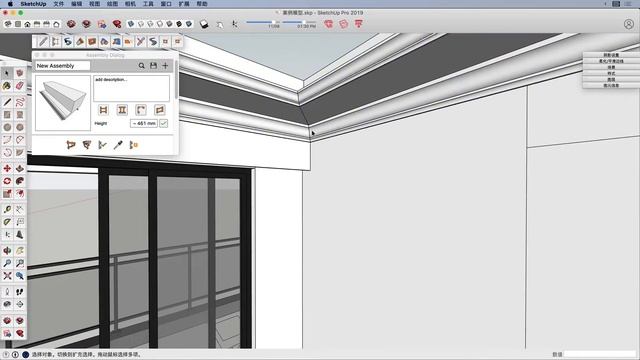This screenshot has width=640, height=360.
Task: Add a new assembly with plus
Action: coord(165,65)
